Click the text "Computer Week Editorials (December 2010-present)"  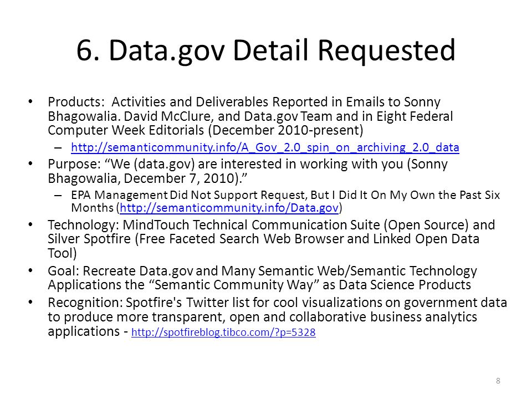tap(205, 130)
